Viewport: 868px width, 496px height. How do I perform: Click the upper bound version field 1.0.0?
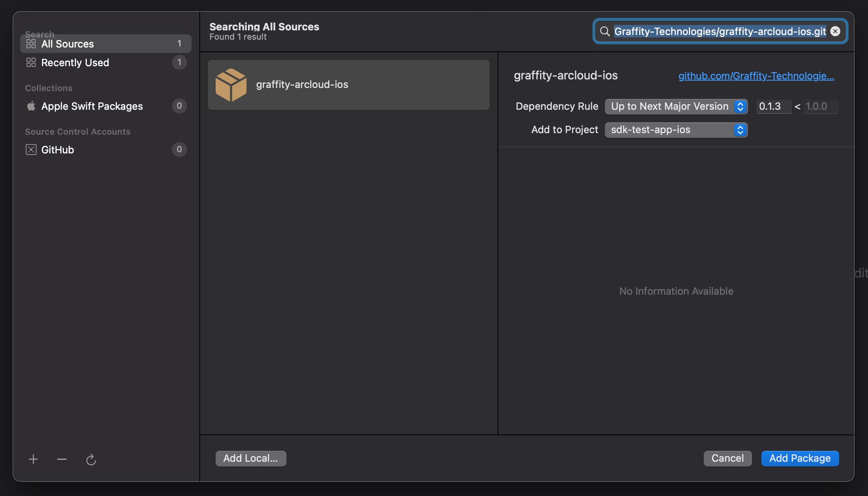[x=821, y=106]
